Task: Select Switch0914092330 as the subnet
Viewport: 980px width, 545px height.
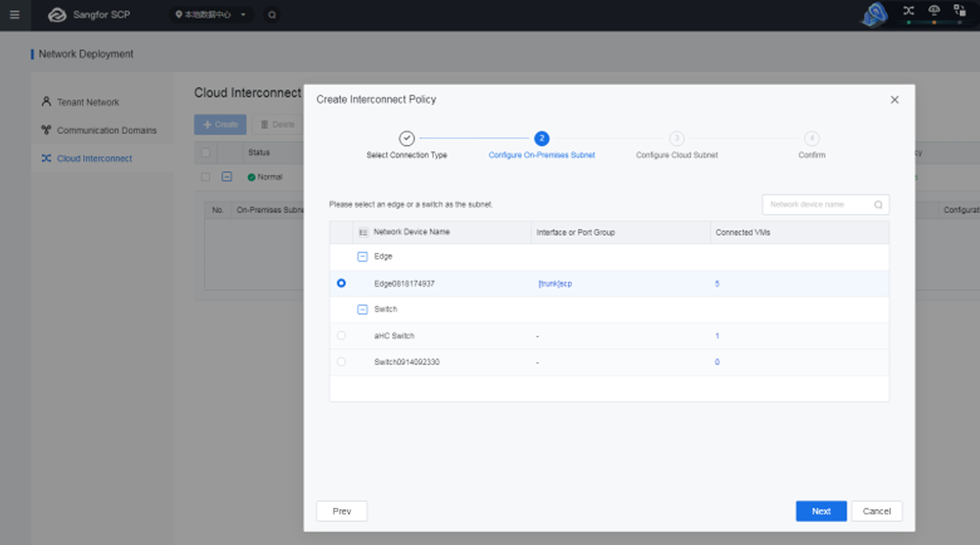Action: tap(341, 362)
